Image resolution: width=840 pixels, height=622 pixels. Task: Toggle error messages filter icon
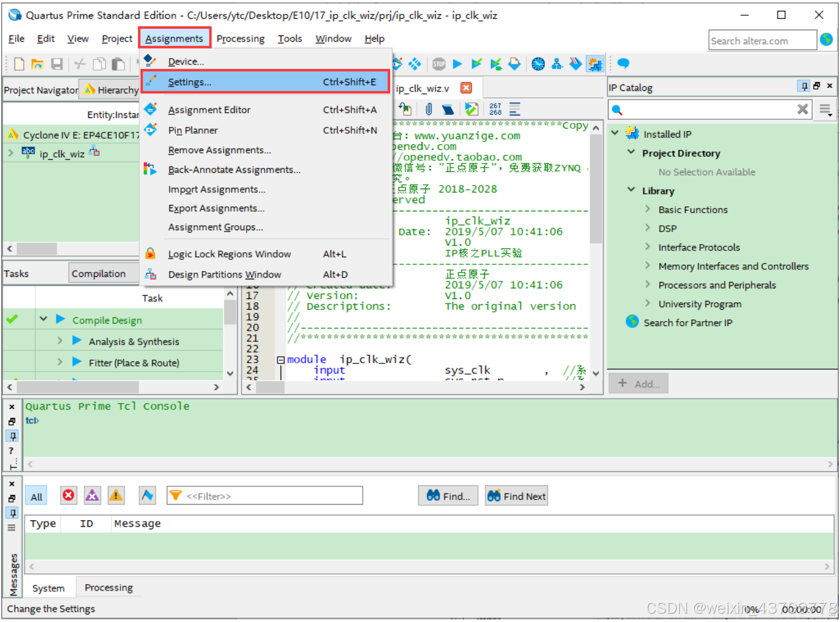pyautogui.click(x=69, y=495)
